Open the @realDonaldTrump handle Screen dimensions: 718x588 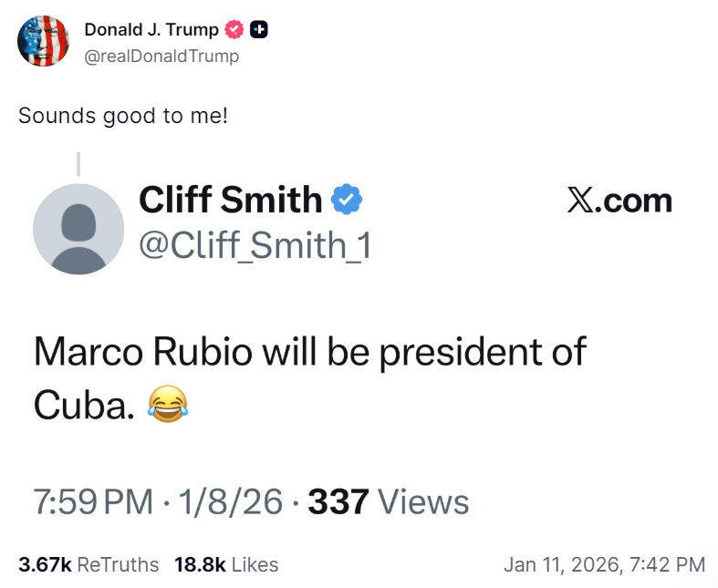pos(161,57)
